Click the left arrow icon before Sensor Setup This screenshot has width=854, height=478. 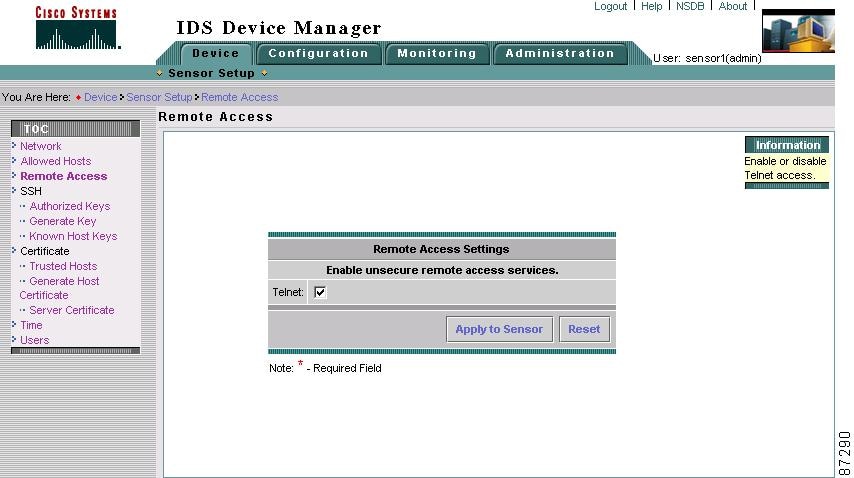pyautogui.click(x=160, y=73)
